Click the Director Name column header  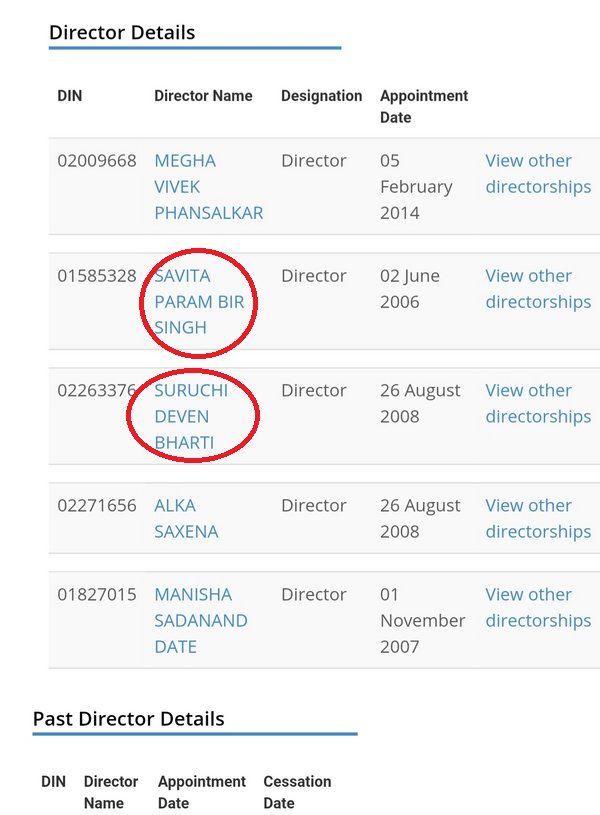pyautogui.click(x=203, y=96)
